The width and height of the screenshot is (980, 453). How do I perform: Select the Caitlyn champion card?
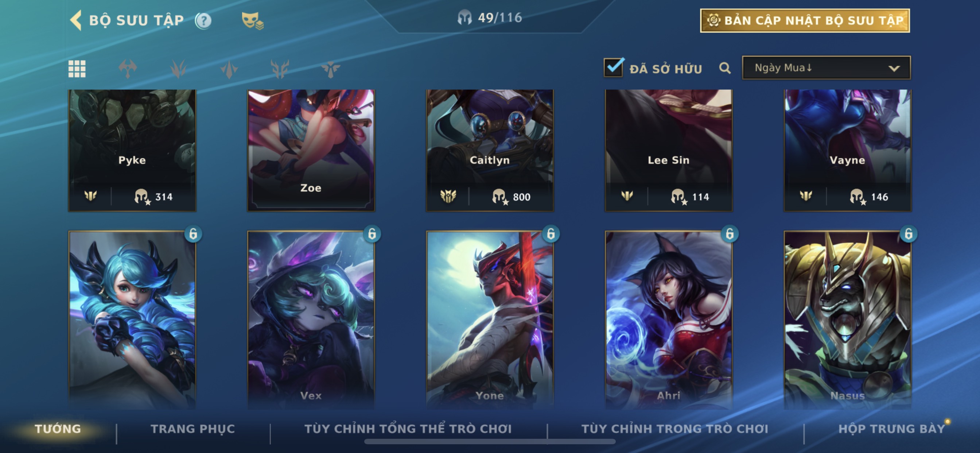[490, 150]
